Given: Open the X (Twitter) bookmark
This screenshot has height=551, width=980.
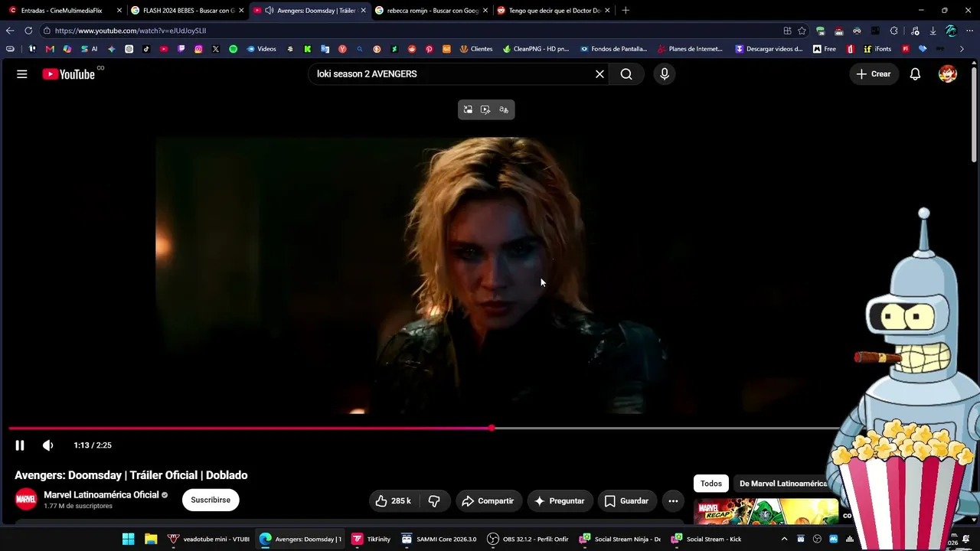Looking at the screenshot, I should (x=216, y=49).
